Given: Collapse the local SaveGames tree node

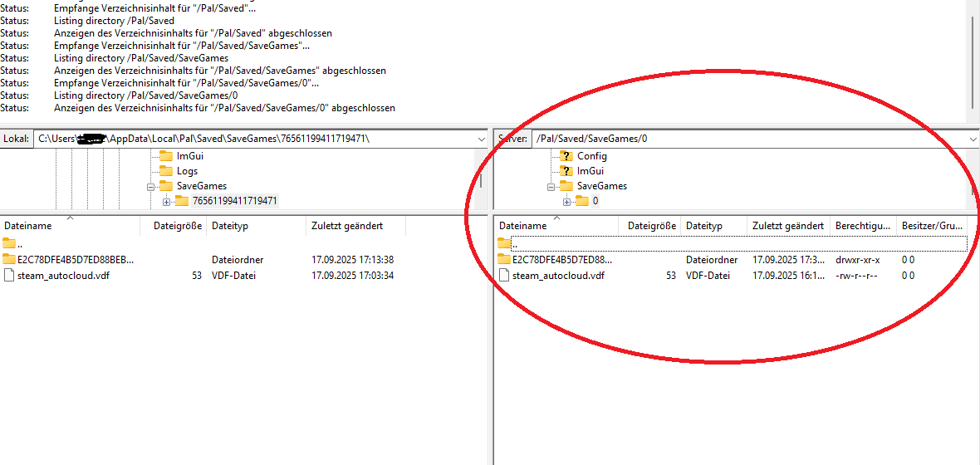Looking at the screenshot, I should (x=151, y=186).
